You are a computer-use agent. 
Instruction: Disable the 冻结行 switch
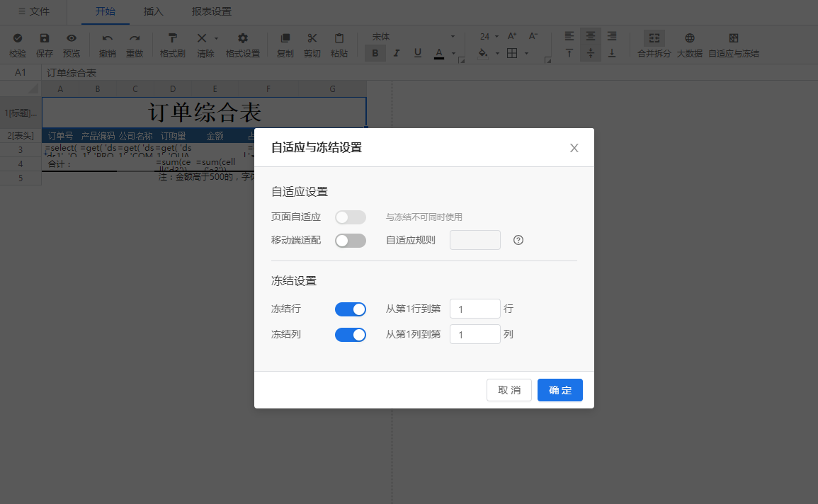click(x=351, y=309)
